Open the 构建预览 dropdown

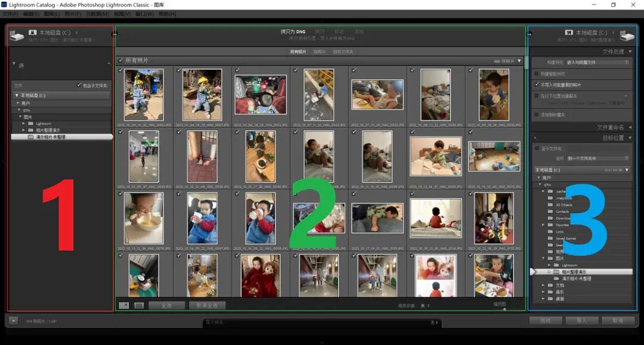(597, 63)
